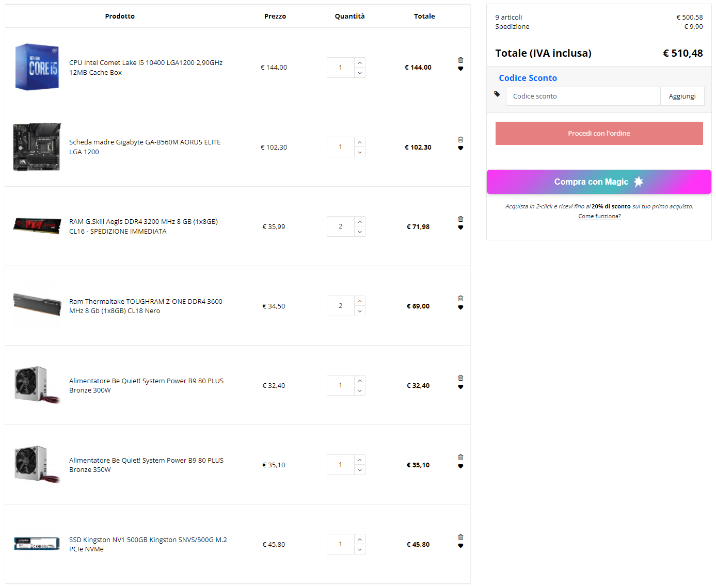Click the G.Skill Aegis RAM stick thumbnail
The image size is (716, 588).
coord(37,226)
